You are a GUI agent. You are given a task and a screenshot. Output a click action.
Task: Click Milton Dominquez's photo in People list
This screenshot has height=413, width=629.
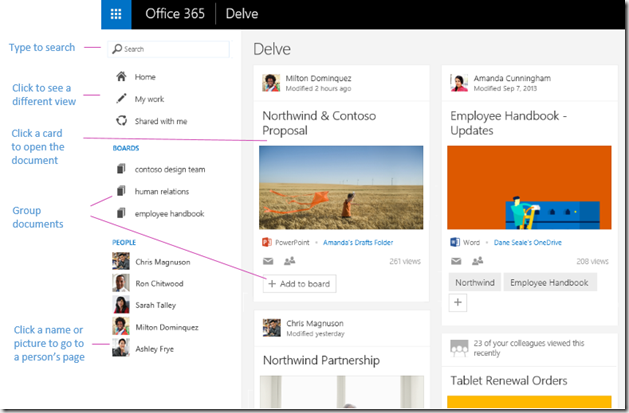pos(121,326)
